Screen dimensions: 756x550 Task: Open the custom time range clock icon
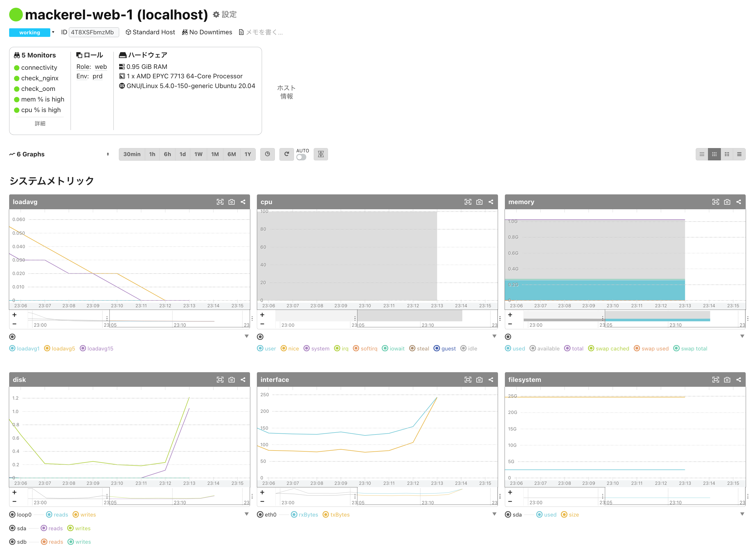coord(267,154)
